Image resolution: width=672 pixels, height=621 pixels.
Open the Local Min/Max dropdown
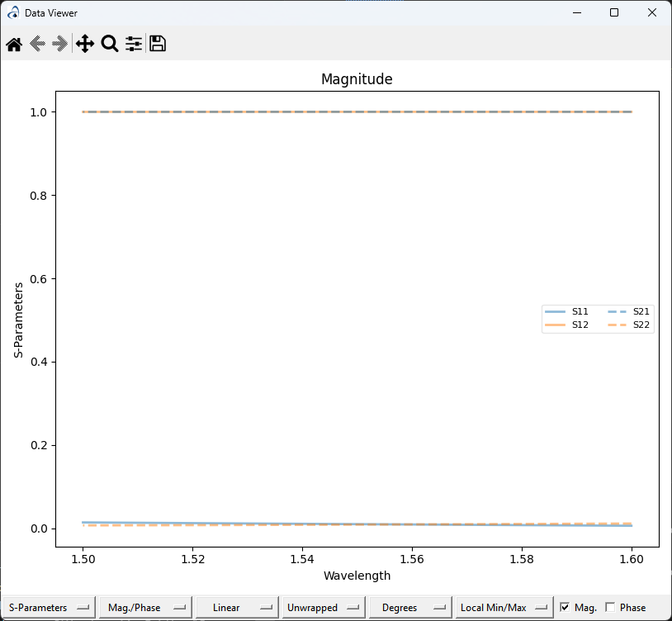(x=504, y=607)
